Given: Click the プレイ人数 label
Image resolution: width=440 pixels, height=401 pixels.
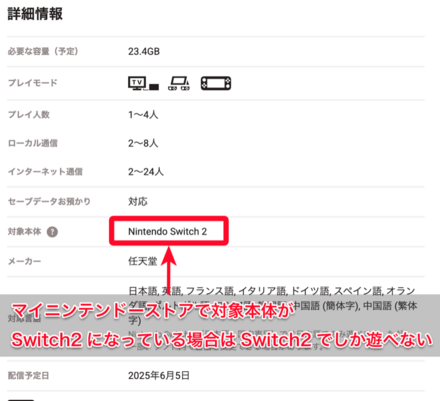Looking at the screenshot, I should tap(29, 114).
